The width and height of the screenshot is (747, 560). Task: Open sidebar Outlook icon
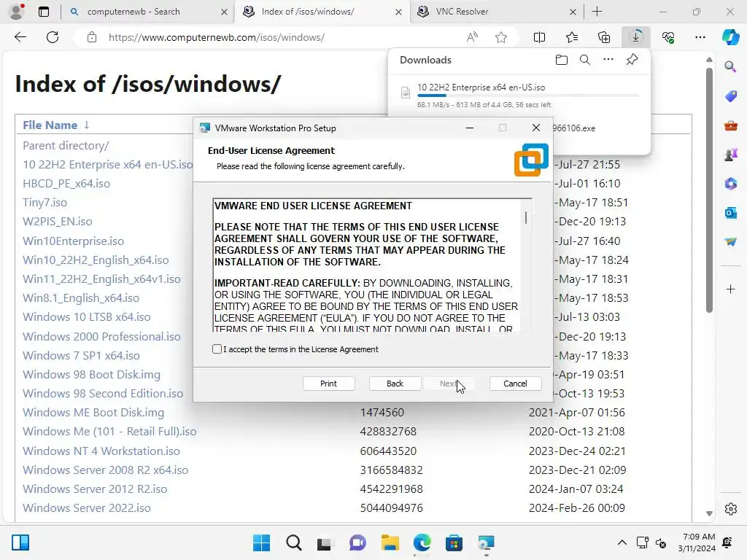pos(730,212)
